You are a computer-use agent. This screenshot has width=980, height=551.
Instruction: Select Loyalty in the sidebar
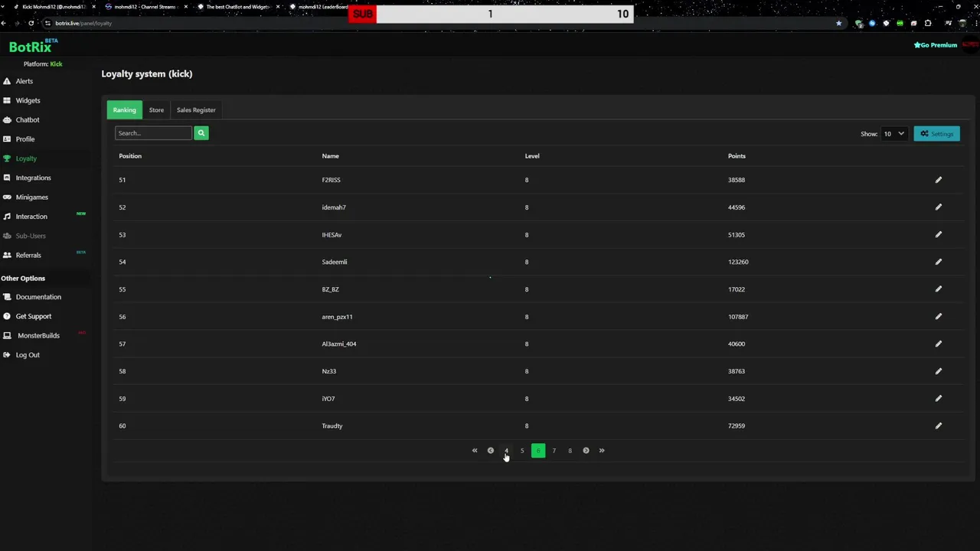pos(26,158)
